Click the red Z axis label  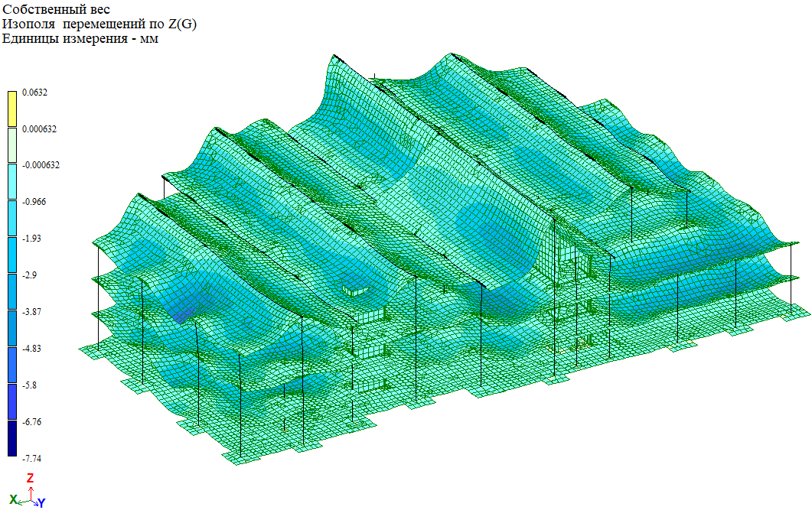tap(30, 478)
